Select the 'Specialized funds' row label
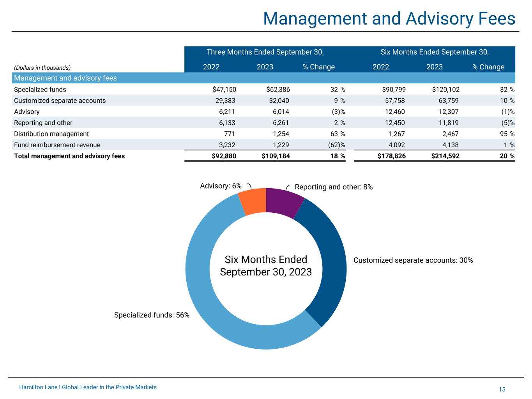The width and height of the screenshot is (532, 399). click(x=40, y=90)
